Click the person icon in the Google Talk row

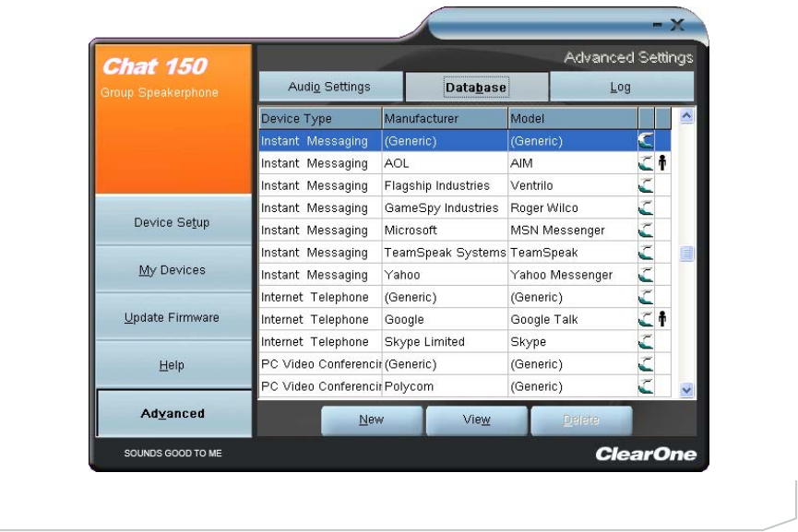pos(662,319)
